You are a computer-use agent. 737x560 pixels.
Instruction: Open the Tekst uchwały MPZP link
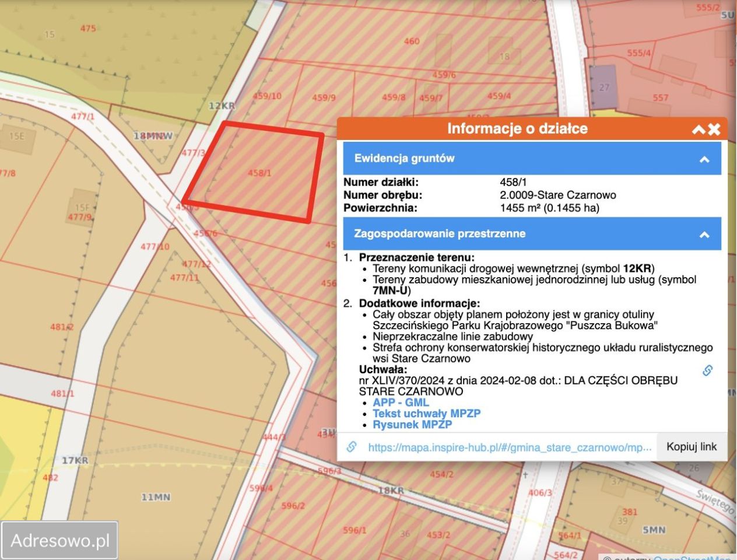click(426, 414)
